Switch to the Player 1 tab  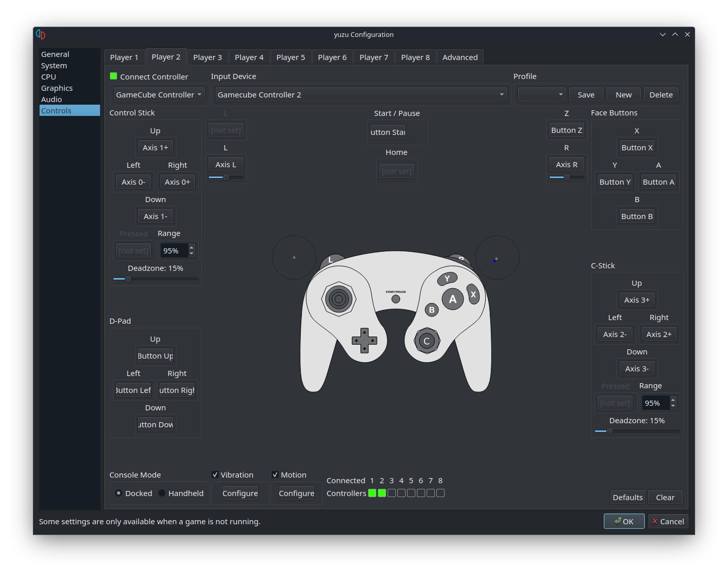pos(124,57)
